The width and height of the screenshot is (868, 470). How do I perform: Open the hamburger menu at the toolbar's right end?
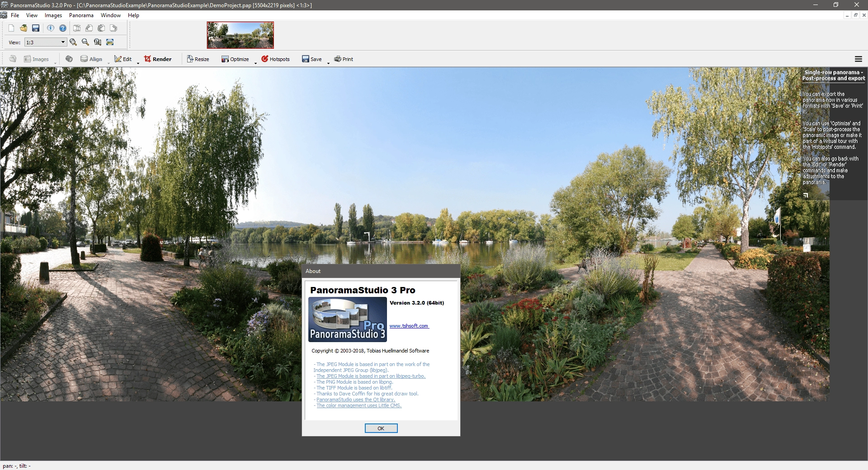pos(859,59)
